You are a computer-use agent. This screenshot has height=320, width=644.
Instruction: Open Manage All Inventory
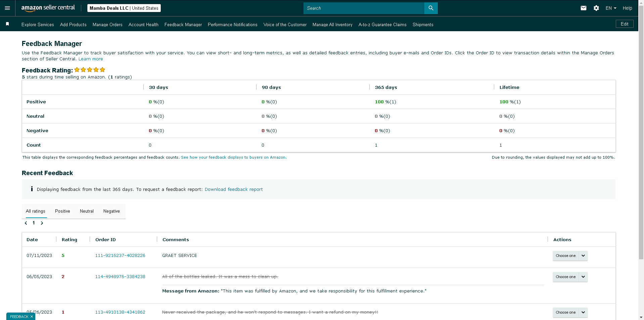click(x=332, y=24)
